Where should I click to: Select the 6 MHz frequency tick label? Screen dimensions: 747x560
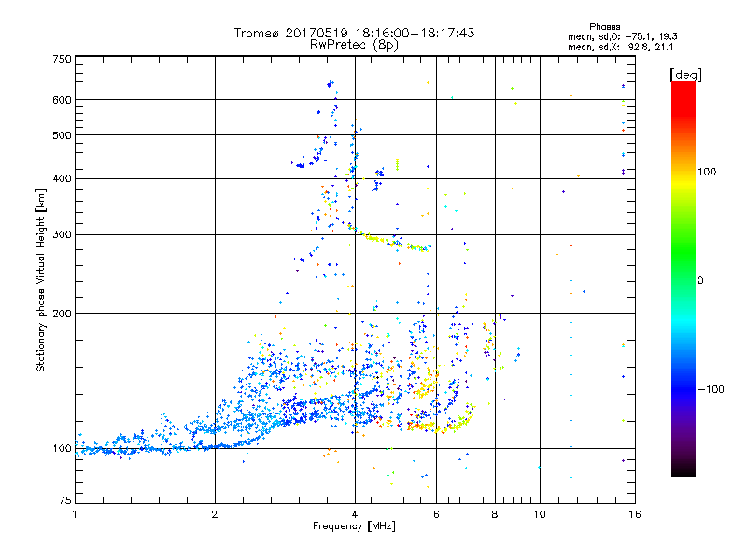436,514
